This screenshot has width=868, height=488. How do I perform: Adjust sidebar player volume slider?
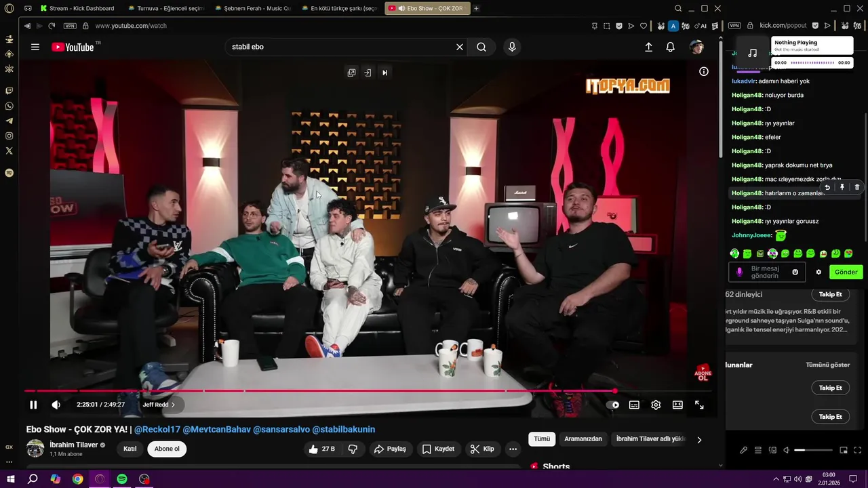pyautogui.click(x=813, y=450)
